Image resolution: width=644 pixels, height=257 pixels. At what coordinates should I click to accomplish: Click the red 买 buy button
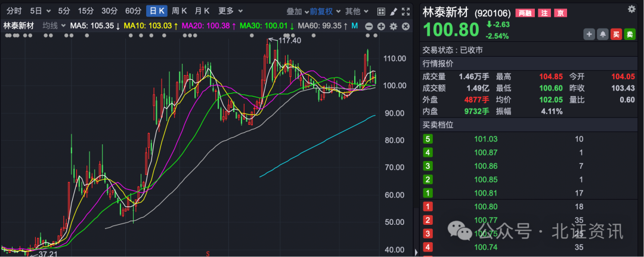tap(615, 35)
